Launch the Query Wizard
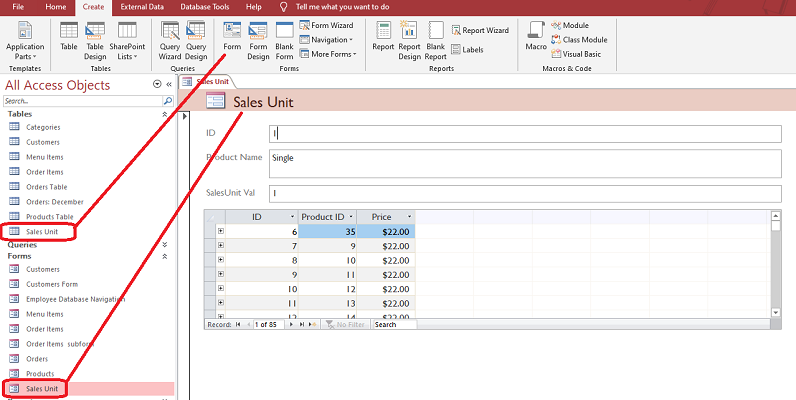This screenshot has width=796, height=400. tap(169, 36)
